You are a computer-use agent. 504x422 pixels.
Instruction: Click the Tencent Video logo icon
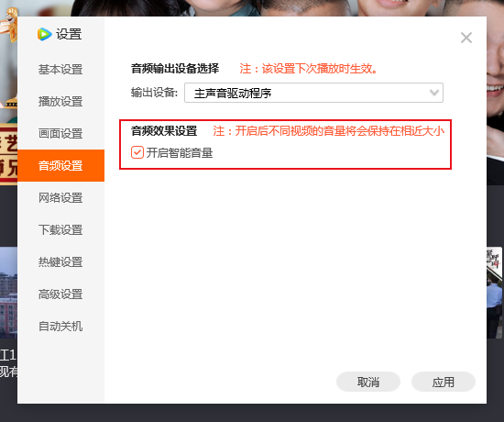(x=44, y=34)
